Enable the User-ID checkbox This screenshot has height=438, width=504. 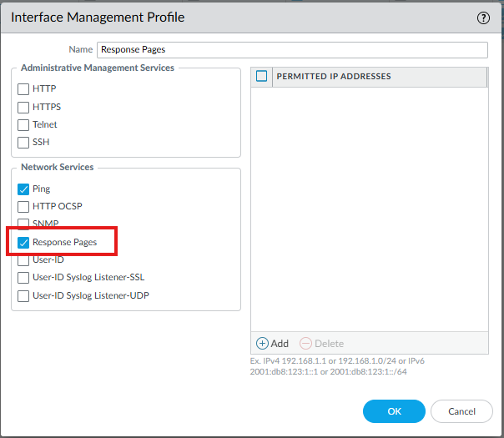[23, 259]
